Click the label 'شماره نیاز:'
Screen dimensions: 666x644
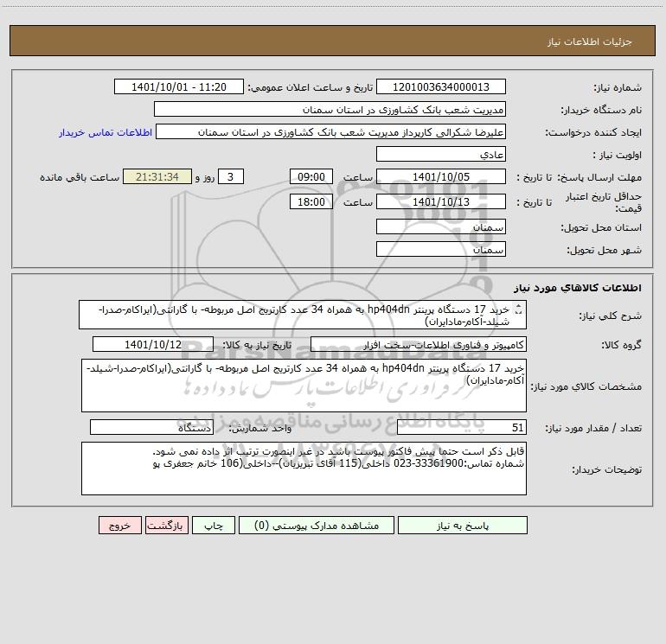point(618,88)
